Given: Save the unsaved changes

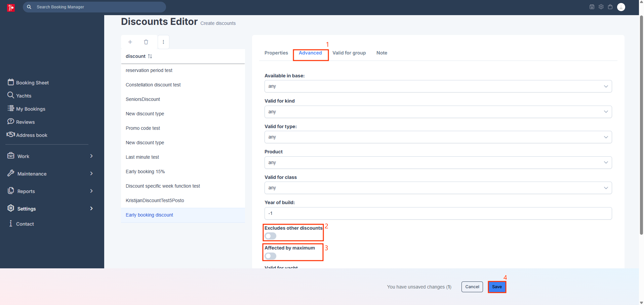Looking at the screenshot, I should (x=497, y=287).
